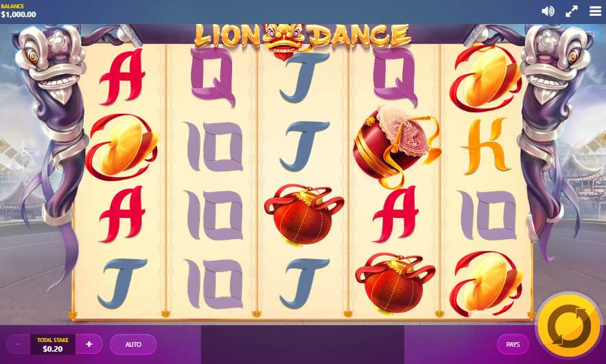Click the red drum symbol
606x364 pixels.
pyautogui.click(x=395, y=145)
